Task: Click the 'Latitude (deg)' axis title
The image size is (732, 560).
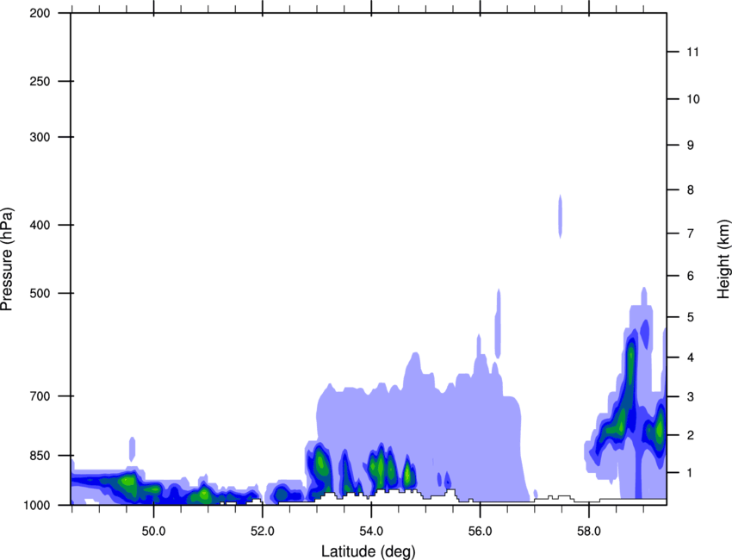Action: [x=368, y=551]
